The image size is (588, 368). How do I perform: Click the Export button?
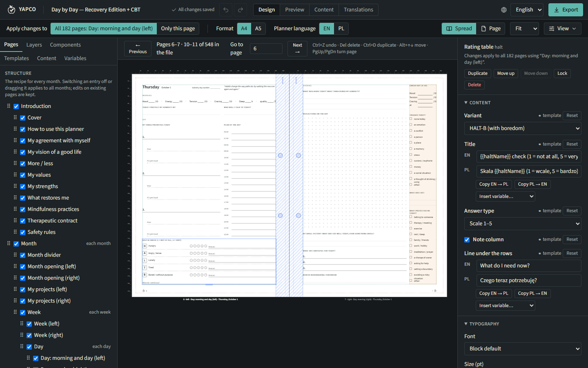click(566, 10)
